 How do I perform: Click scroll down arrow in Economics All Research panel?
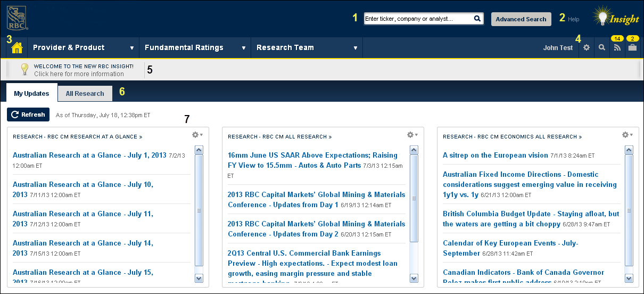pos(629,278)
